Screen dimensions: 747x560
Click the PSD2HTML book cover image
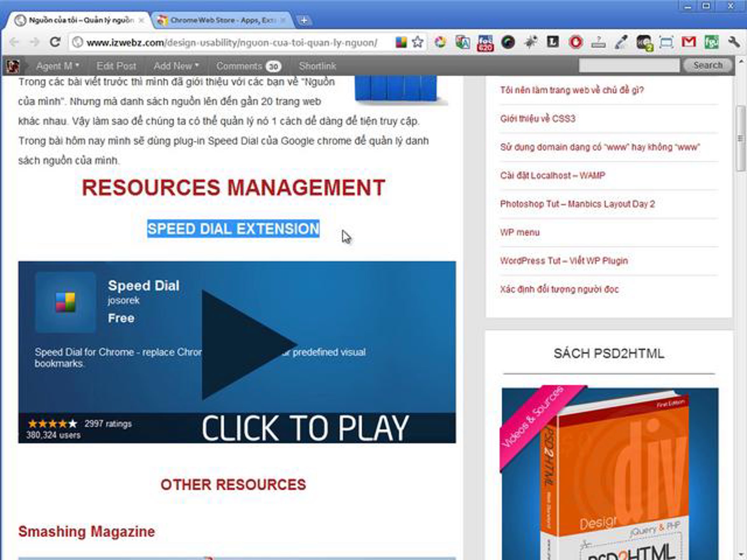click(610, 474)
